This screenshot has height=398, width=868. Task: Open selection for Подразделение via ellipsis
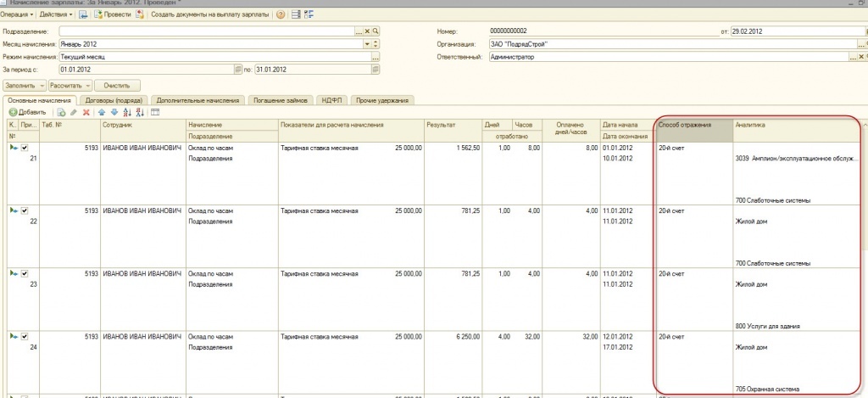359,31
